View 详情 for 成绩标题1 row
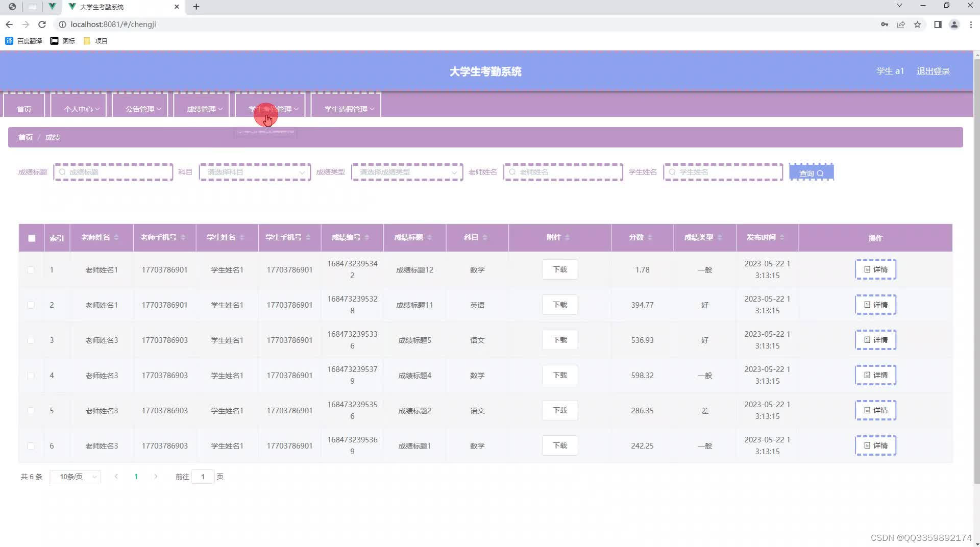The image size is (980, 547). (x=875, y=445)
